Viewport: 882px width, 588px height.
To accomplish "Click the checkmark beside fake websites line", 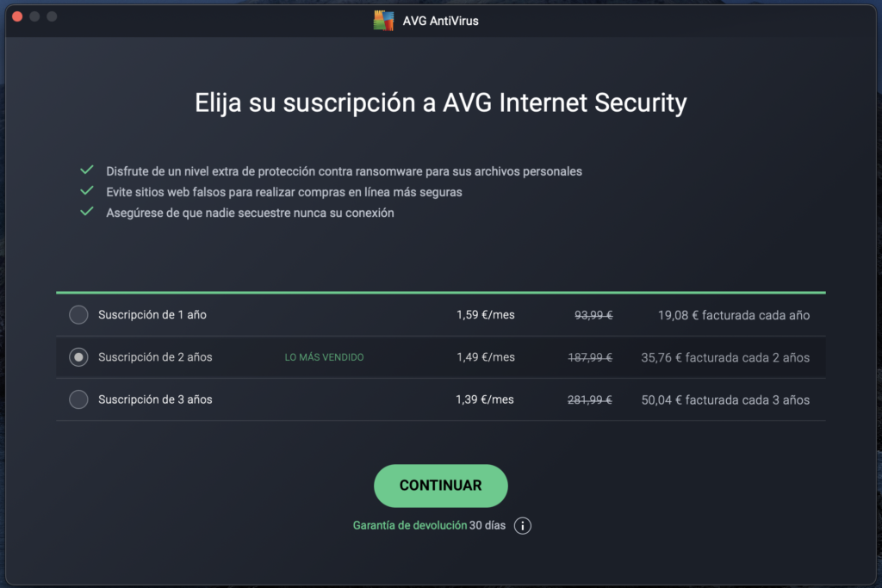I will point(86,191).
